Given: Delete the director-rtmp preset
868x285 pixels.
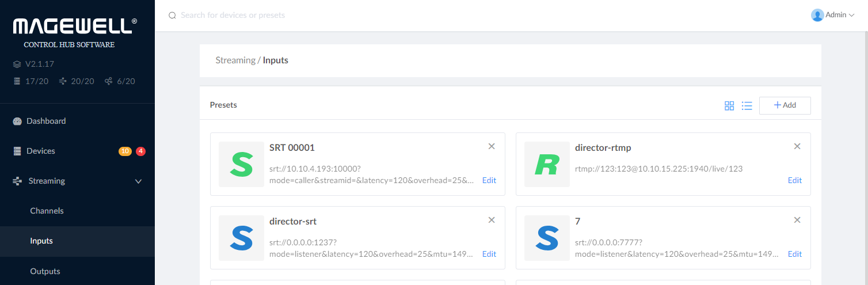Looking at the screenshot, I should click(797, 146).
